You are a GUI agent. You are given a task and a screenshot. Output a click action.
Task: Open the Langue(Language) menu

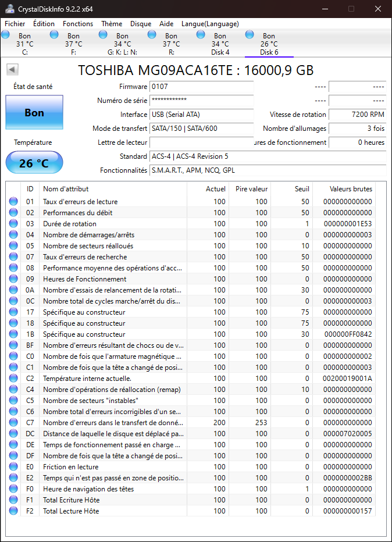pyautogui.click(x=210, y=24)
